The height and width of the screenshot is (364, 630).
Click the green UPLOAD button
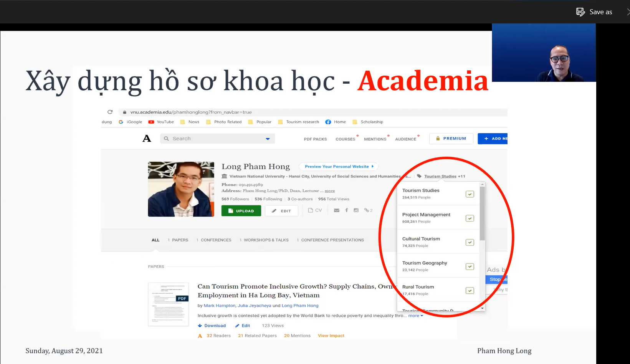click(241, 211)
